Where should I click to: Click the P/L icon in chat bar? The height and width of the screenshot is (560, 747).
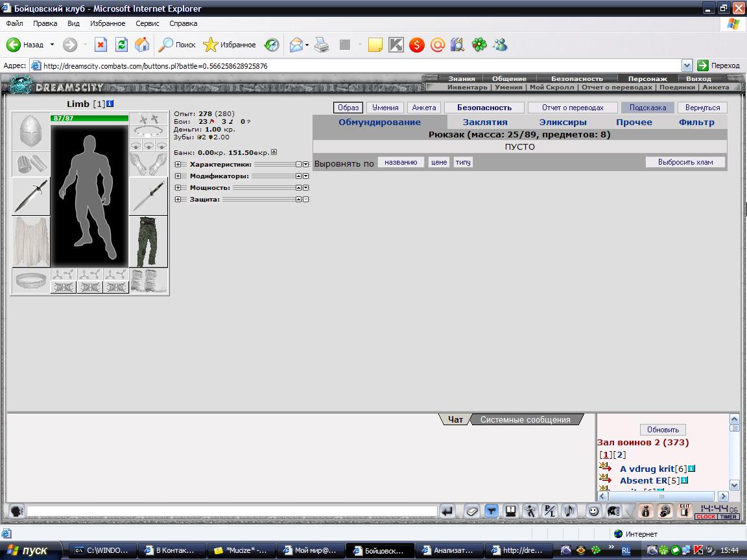pyautogui.click(x=549, y=511)
